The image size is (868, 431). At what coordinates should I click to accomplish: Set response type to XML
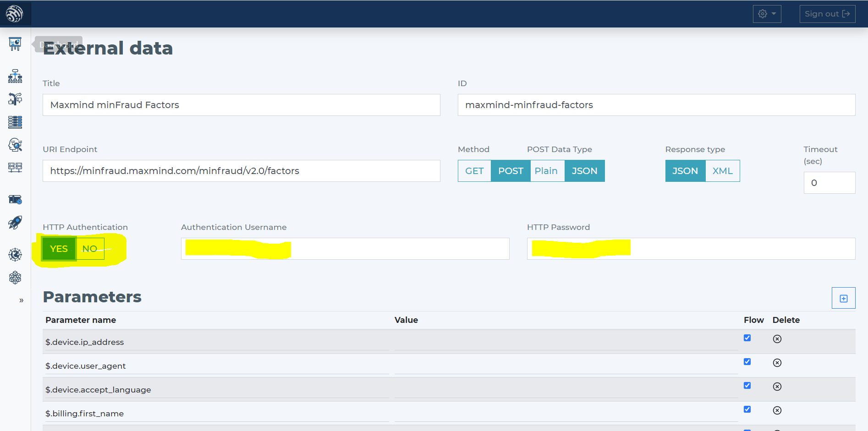click(723, 171)
